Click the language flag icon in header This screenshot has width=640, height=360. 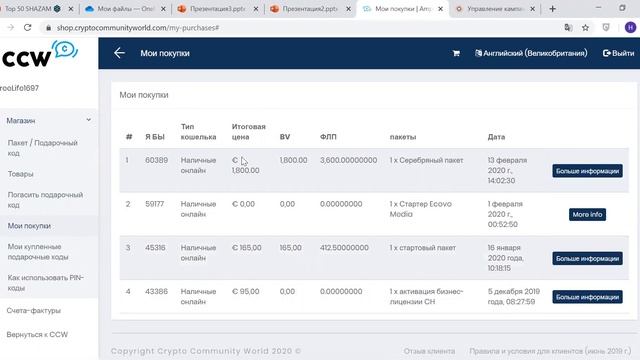pyautogui.click(x=478, y=53)
